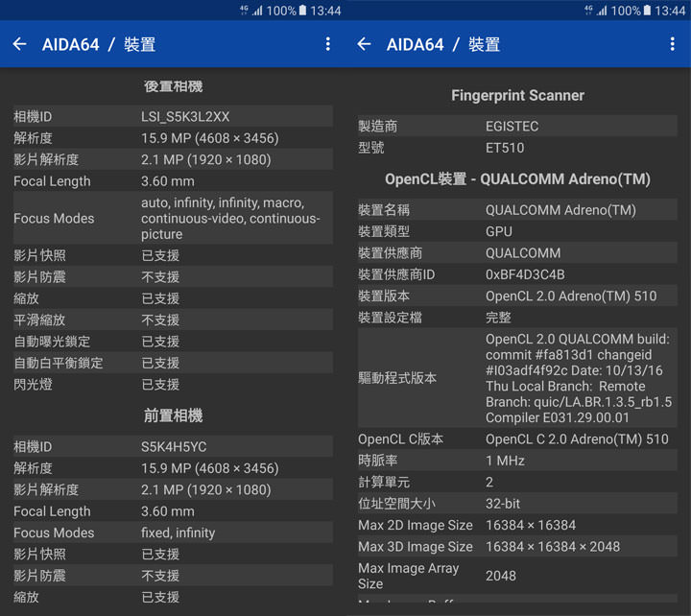Select the 前置相機 section header
Screen dimensions: 691x616
pos(173,415)
